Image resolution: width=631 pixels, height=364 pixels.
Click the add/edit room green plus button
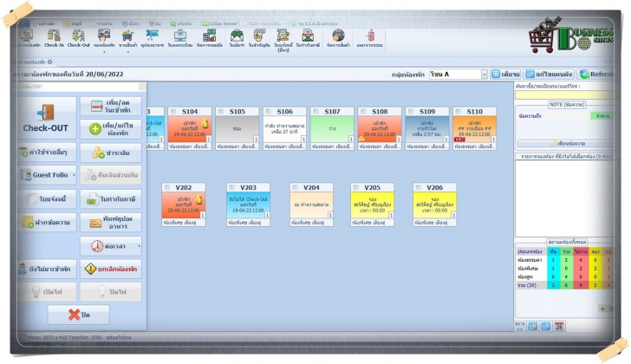point(111,129)
